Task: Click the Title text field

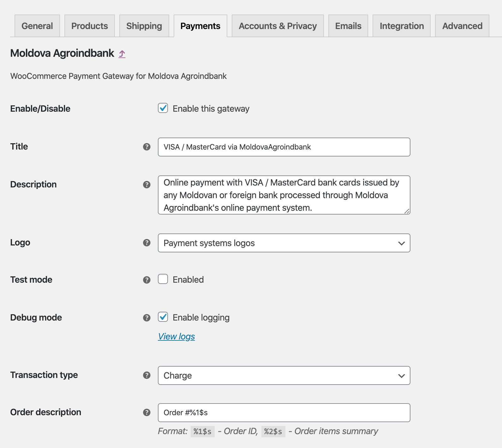Action: [x=284, y=147]
